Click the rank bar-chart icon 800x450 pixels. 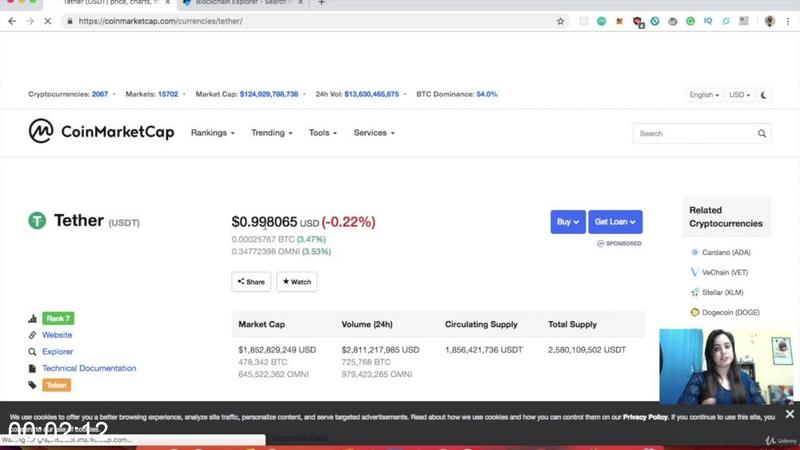(32, 318)
